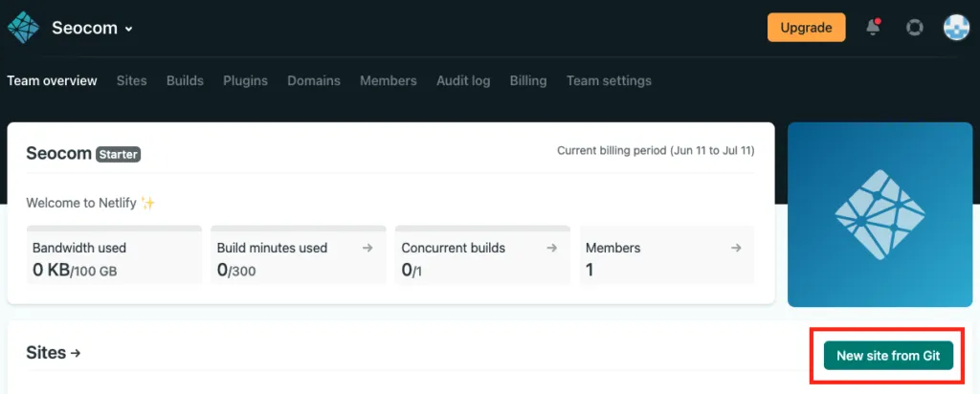This screenshot has width=980, height=394.
Task: Click the 0/300 build minutes value
Action: coord(236,271)
